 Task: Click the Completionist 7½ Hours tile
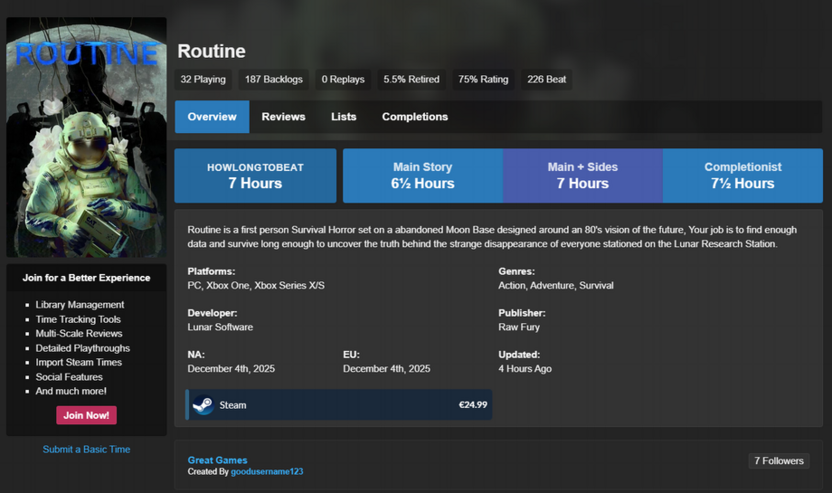pos(743,176)
